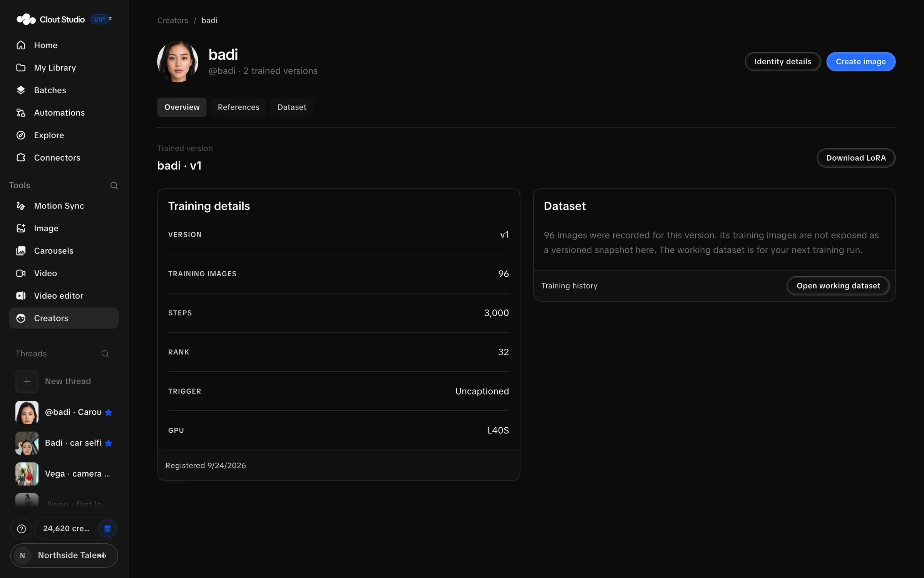Click the blue credits coin-stack icon
Image resolution: width=924 pixels, height=578 pixels.
point(107,528)
